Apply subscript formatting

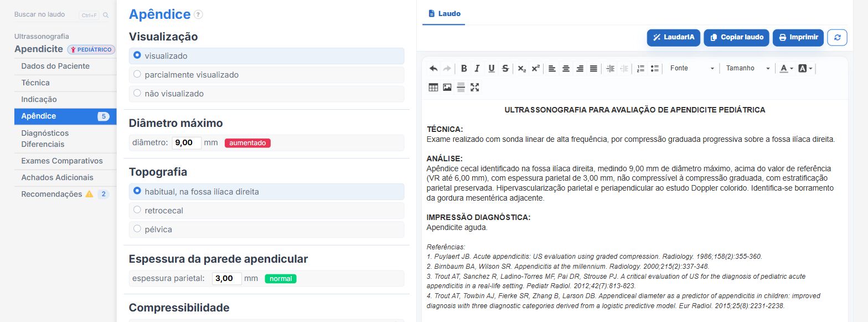click(x=521, y=69)
